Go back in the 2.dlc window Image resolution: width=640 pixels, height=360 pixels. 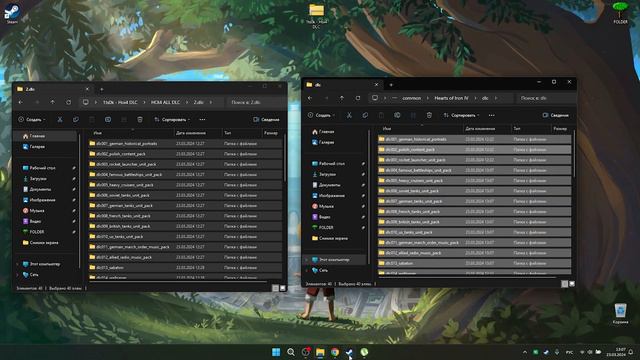coord(21,102)
